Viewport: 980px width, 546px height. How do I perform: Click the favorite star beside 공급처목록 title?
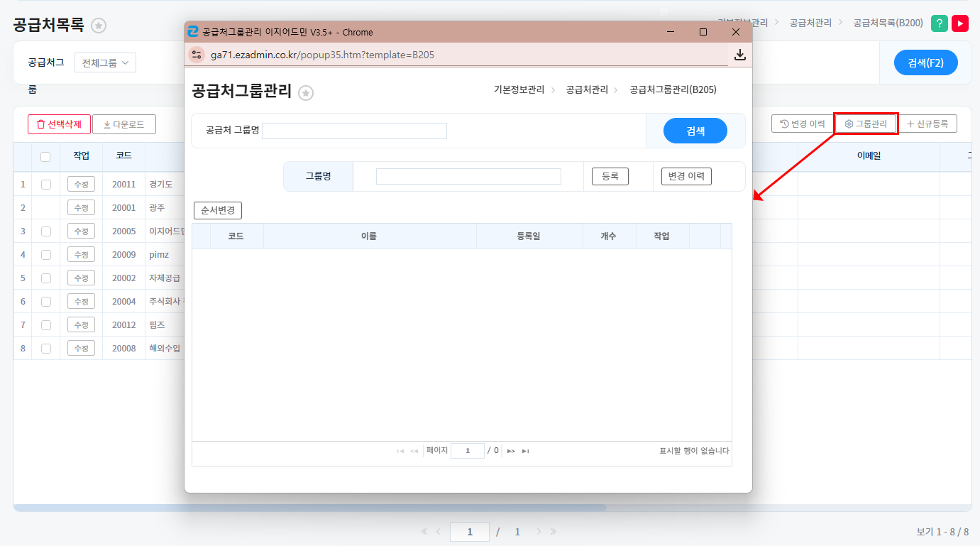99,26
